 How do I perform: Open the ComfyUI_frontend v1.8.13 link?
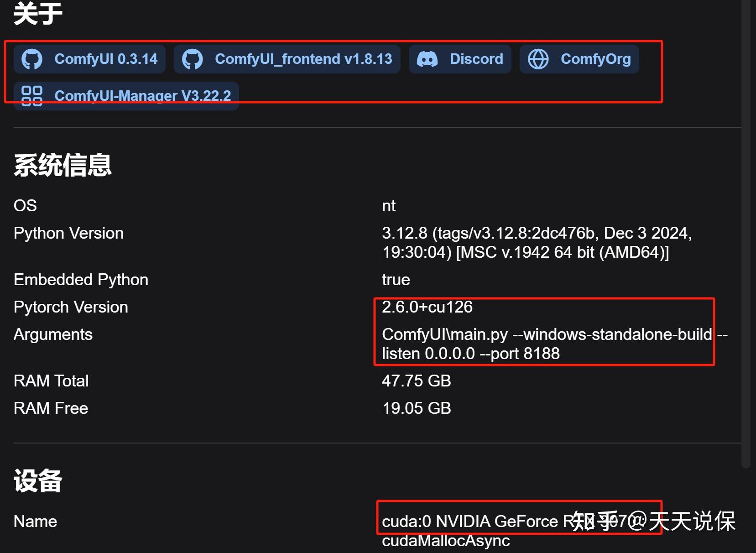[303, 59]
